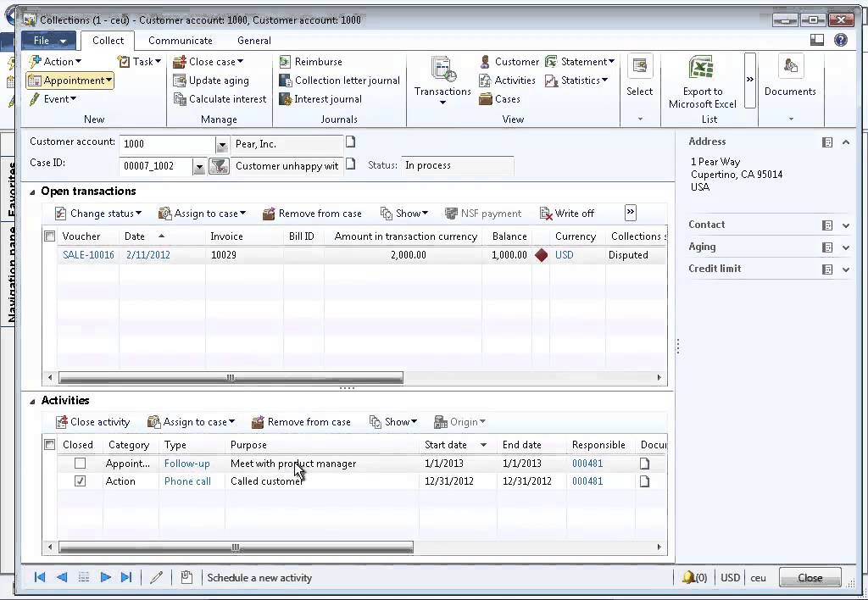Toggle the select-all checkbox in transactions grid

(50, 236)
